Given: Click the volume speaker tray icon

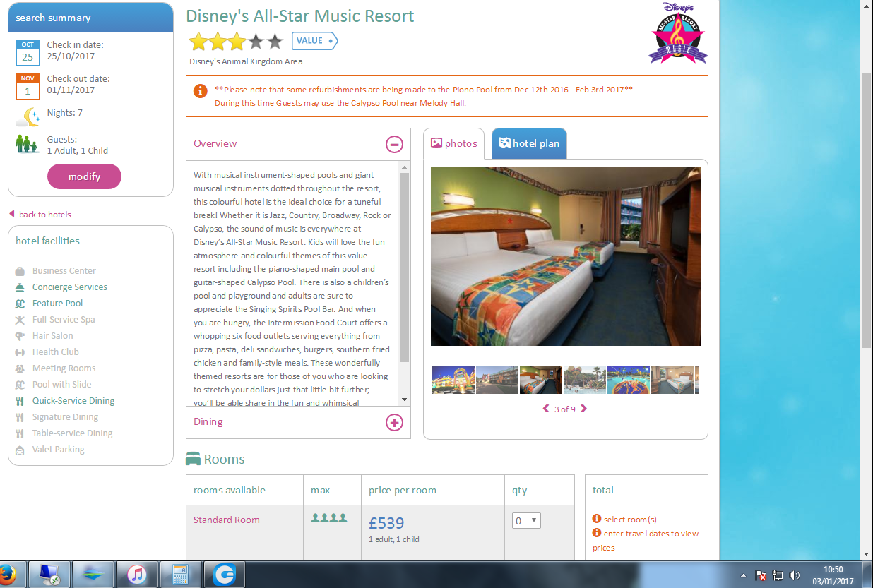Looking at the screenshot, I should [x=795, y=575].
